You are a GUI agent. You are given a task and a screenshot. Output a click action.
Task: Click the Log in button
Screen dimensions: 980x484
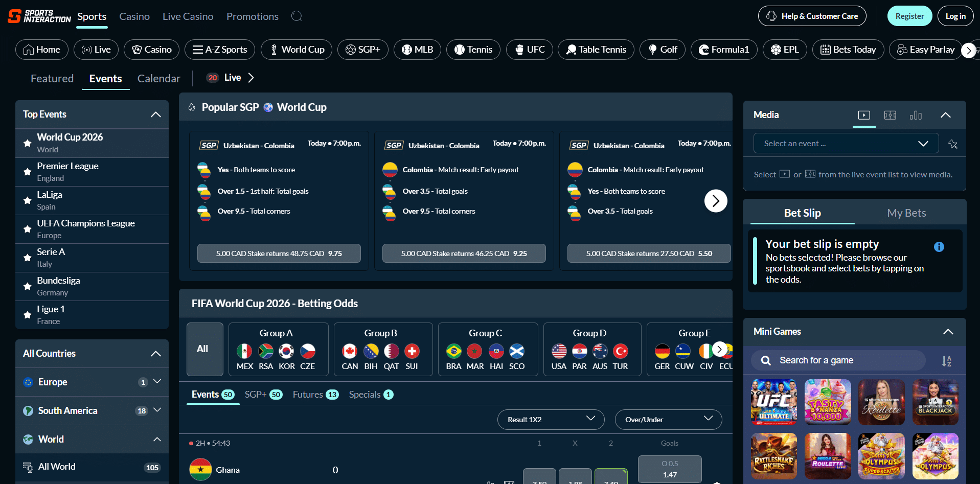click(x=955, y=16)
